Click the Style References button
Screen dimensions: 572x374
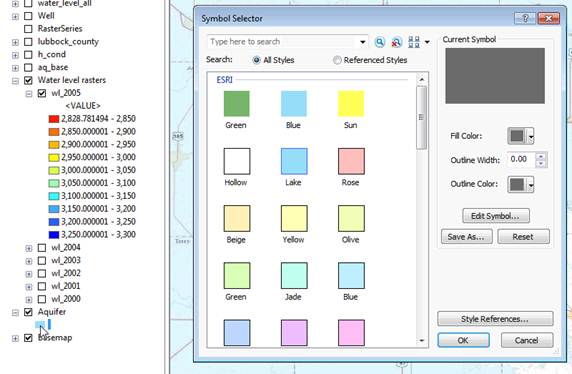point(495,319)
